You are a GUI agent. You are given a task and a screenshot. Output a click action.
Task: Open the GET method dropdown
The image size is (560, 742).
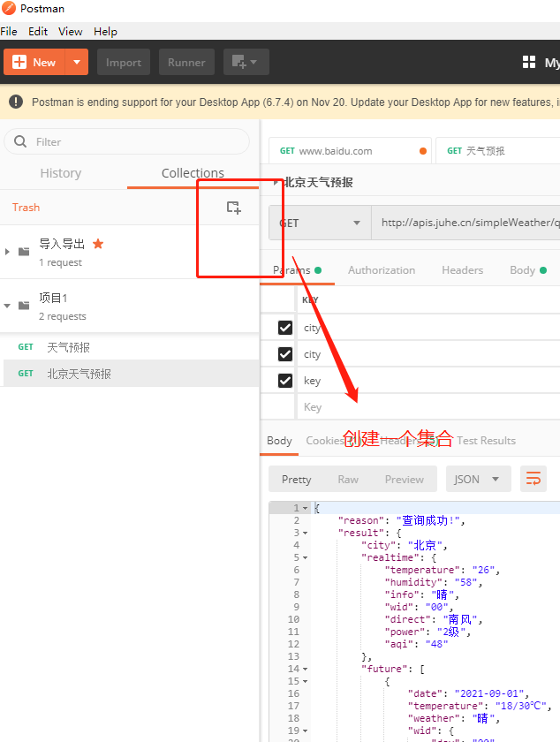(x=320, y=223)
